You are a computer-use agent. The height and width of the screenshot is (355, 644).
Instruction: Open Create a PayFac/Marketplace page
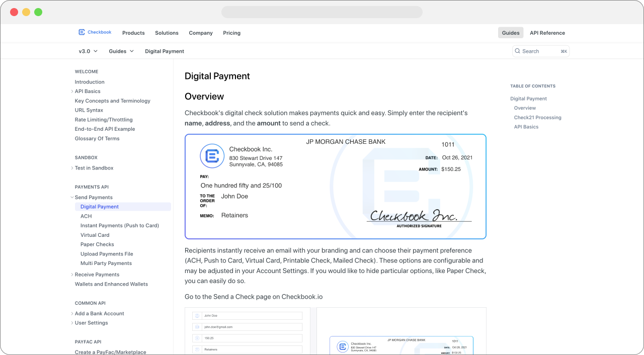pos(110,352)
